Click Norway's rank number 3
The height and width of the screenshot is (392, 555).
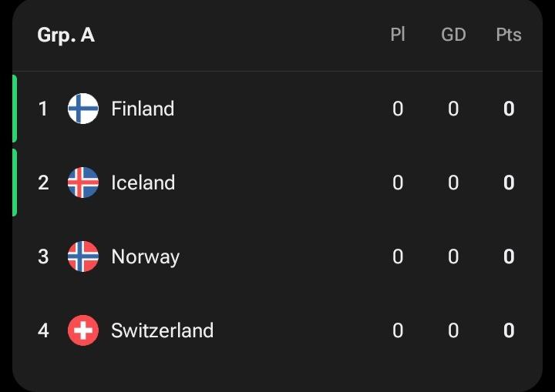coord(43,256)
